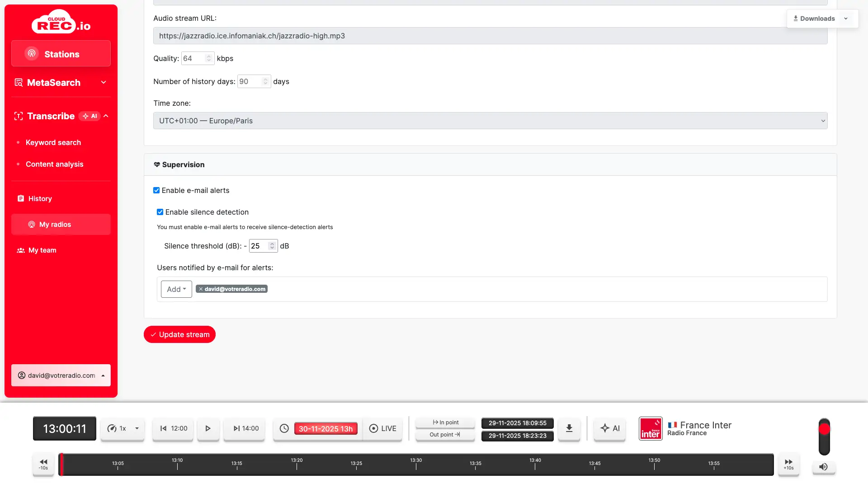Adjust the red volume slider knob
The height and width of the screenshot is (488, 868).
pyautogui.click(x=824, y=429)
